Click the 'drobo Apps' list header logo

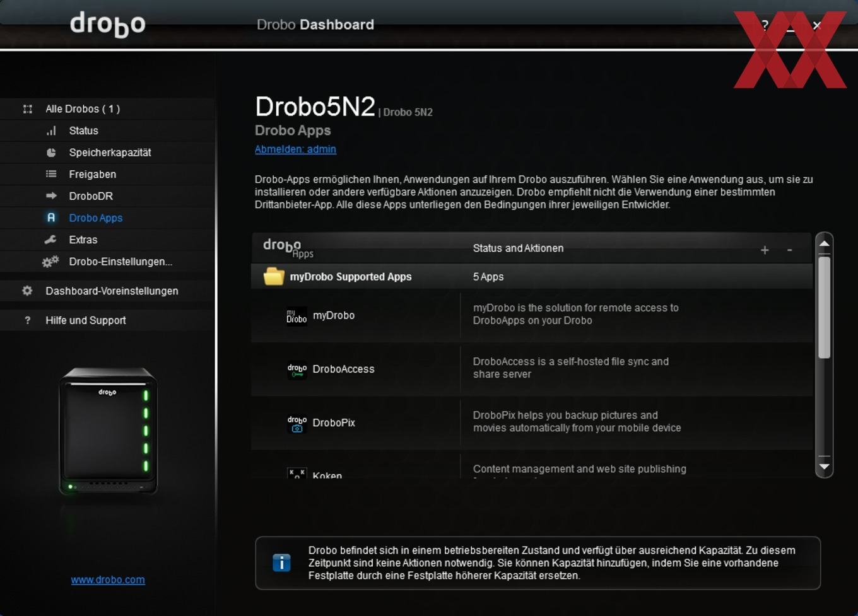(x=288, y=248)
